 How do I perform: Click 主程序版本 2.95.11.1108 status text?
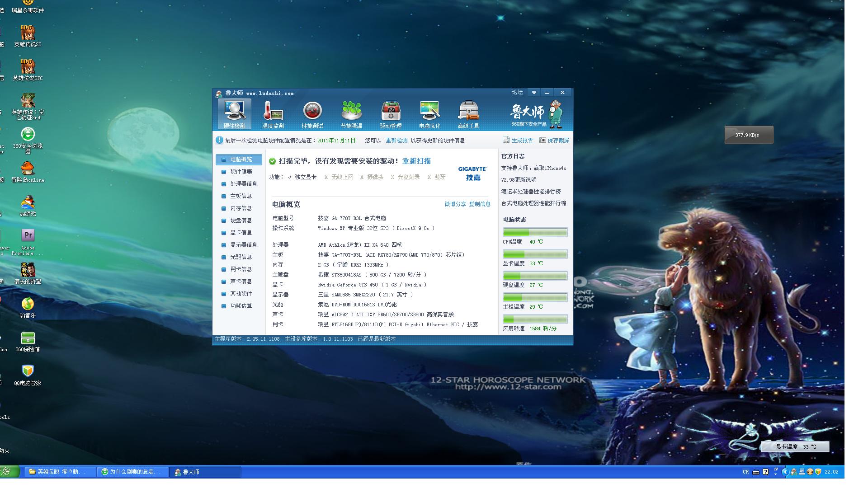coord(247,339)
